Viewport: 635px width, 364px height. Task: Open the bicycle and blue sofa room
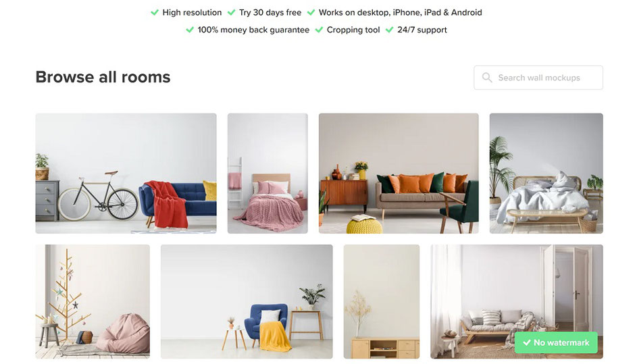126,174
